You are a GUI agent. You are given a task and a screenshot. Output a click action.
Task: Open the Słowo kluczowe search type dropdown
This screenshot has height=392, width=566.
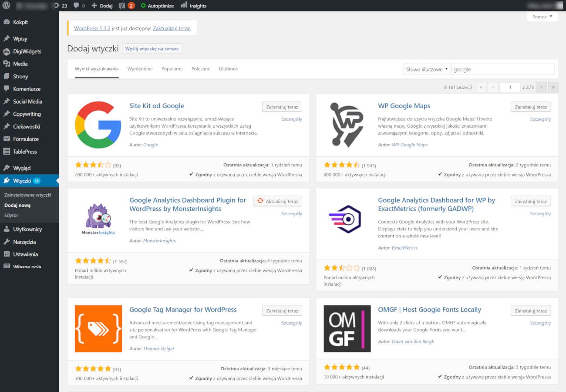pos(426,69)
